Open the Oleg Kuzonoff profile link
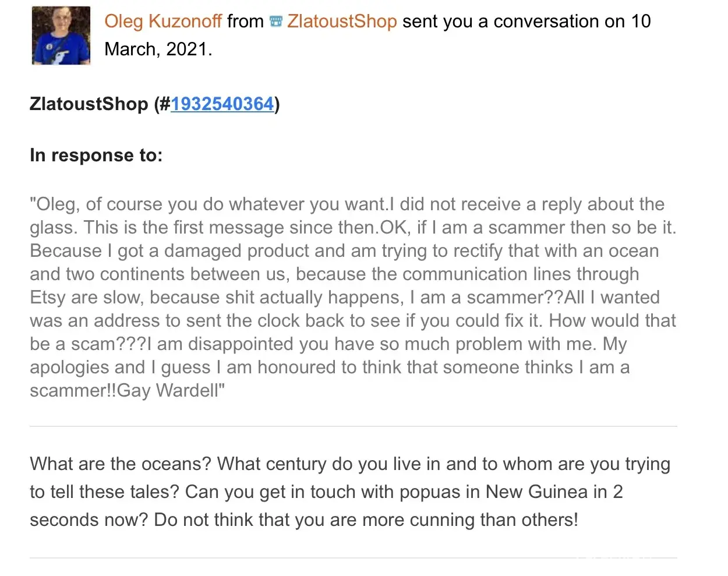 tap(162, 22)
